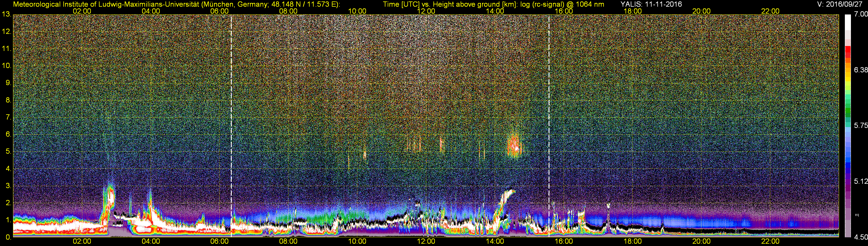The width and height of the screenshot is (868, 246).
Task: Click the 7.00 value on the color scale
Action: point(860,14)
